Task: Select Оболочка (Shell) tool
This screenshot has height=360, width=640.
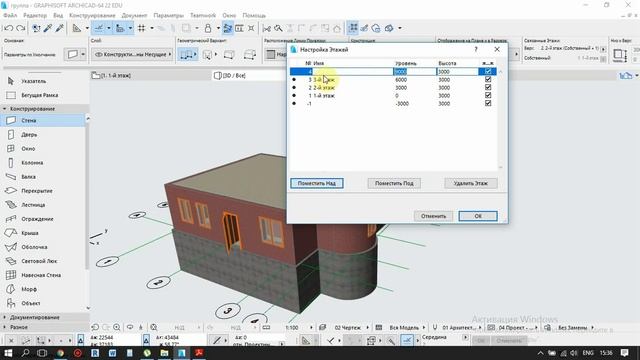Action: (x=43, y=247)
